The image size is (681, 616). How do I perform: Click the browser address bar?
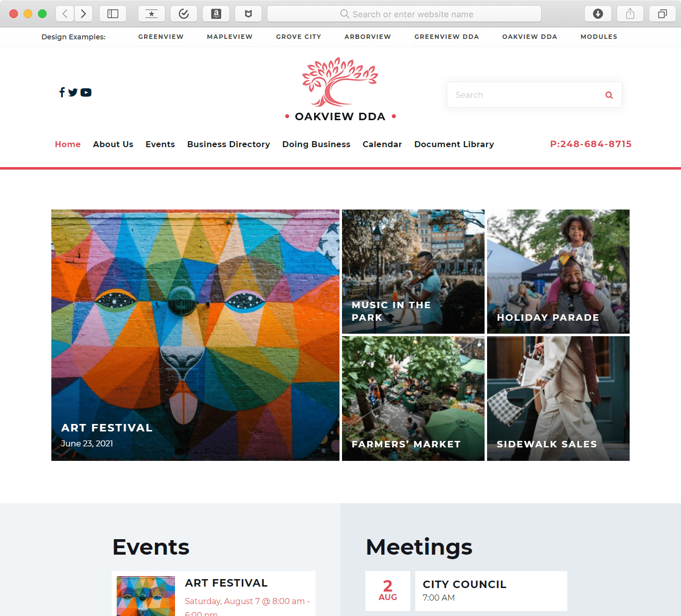pos(404,14)
